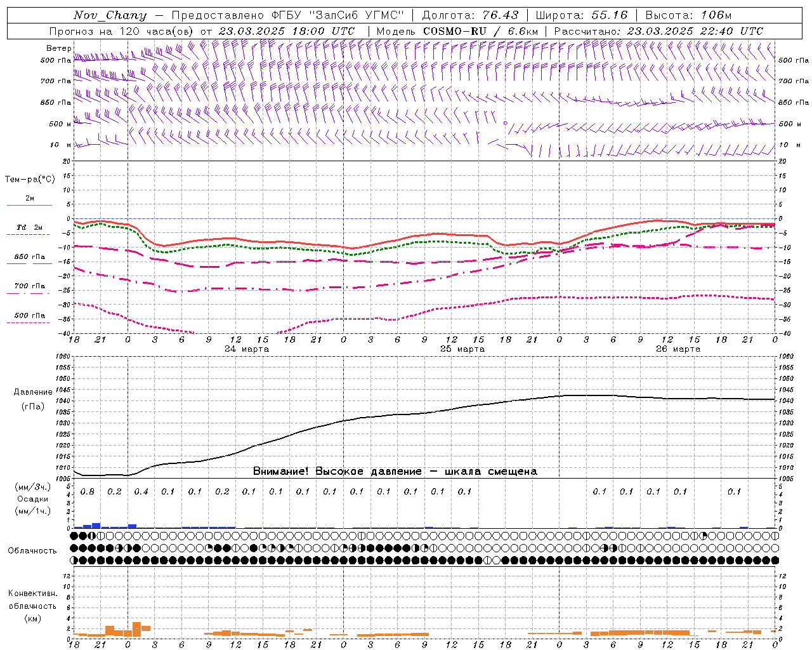The image size is (812, 650).
Task: Click the '0.8' precipitation value
Action: [x=88, y=492]
